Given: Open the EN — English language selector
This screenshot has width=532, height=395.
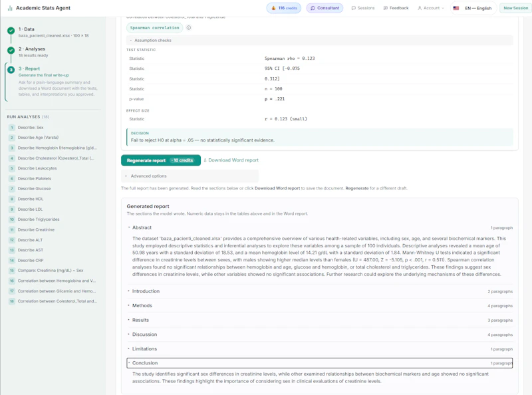Looking at the screenshot, I should point(473,8).
